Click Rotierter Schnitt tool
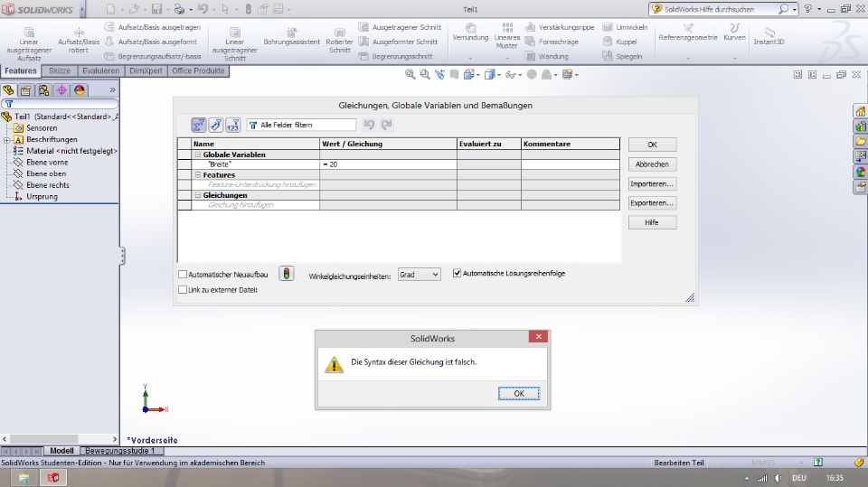 339,41
